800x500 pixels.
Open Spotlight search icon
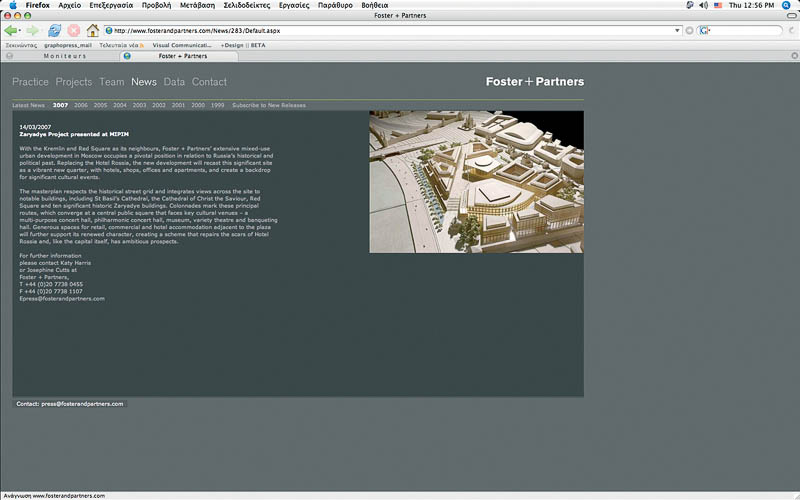pyautogui.click(x=786, y=5)
